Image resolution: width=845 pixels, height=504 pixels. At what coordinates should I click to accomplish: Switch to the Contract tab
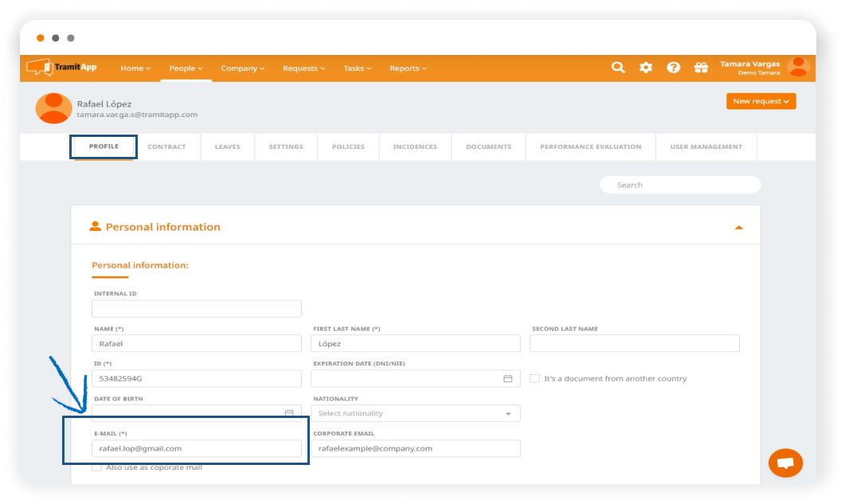pos(166,147)
